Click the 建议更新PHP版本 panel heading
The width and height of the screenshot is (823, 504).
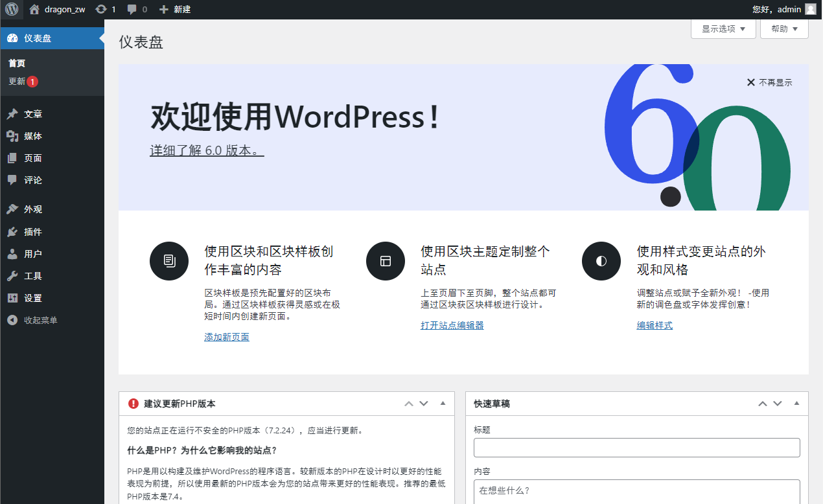point(180,404)
